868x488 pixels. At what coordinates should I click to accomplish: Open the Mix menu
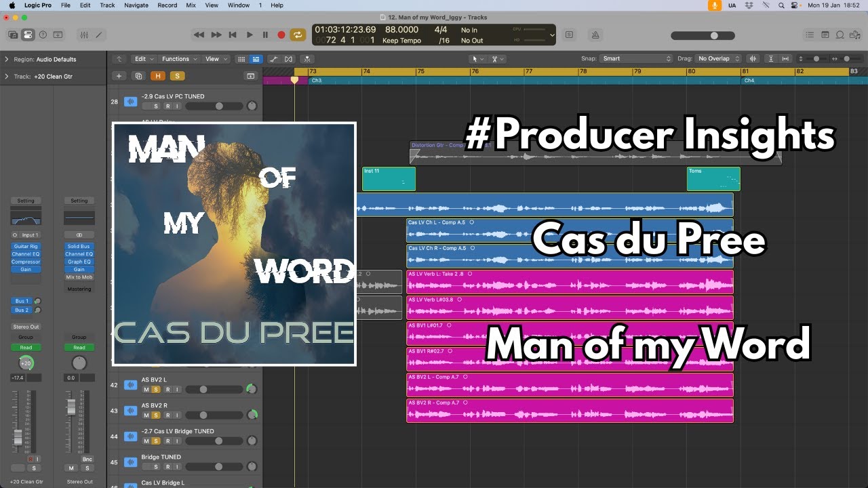pos(192,5)
